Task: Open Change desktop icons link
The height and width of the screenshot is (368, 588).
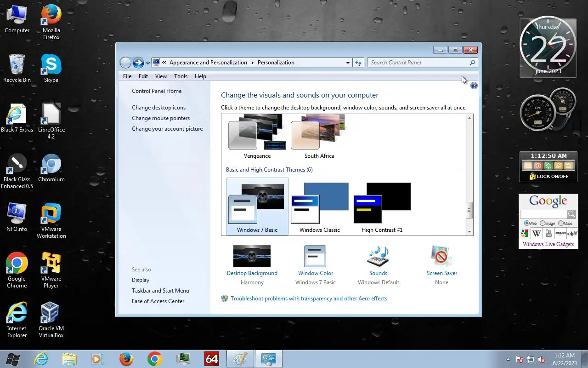Action: pos(159,108)
